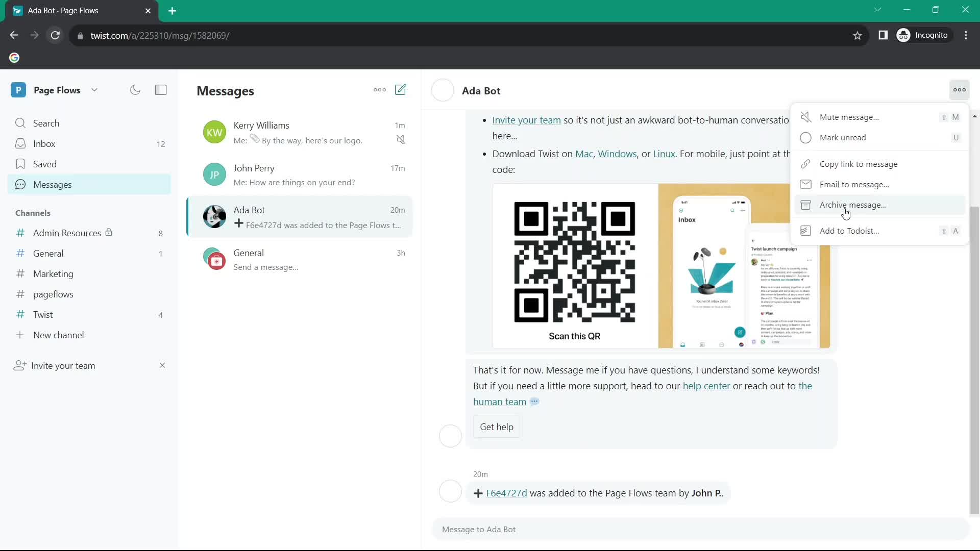Close the Ada Bot browser tab

148,11
